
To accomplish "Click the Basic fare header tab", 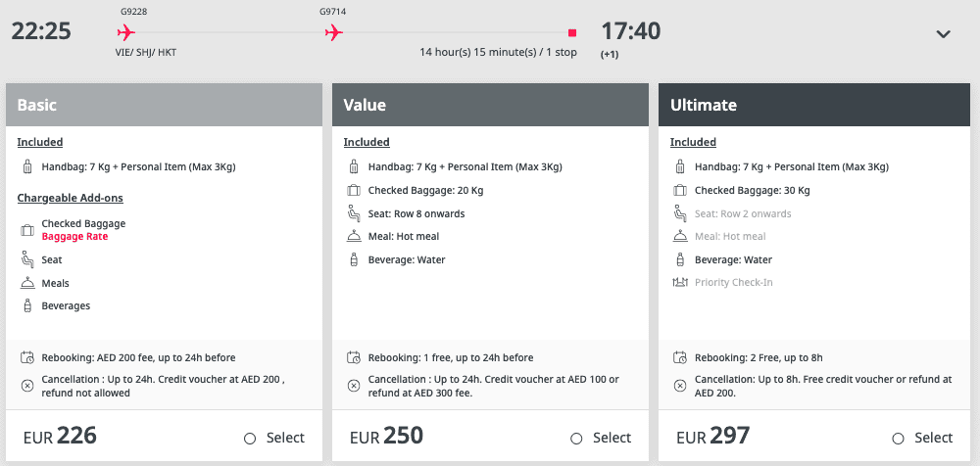I will pyautogui.click(x=165, y=105).
